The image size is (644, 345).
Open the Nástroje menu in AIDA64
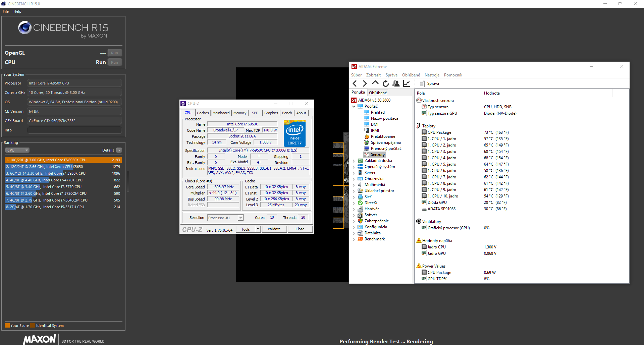tap(432, 75)
